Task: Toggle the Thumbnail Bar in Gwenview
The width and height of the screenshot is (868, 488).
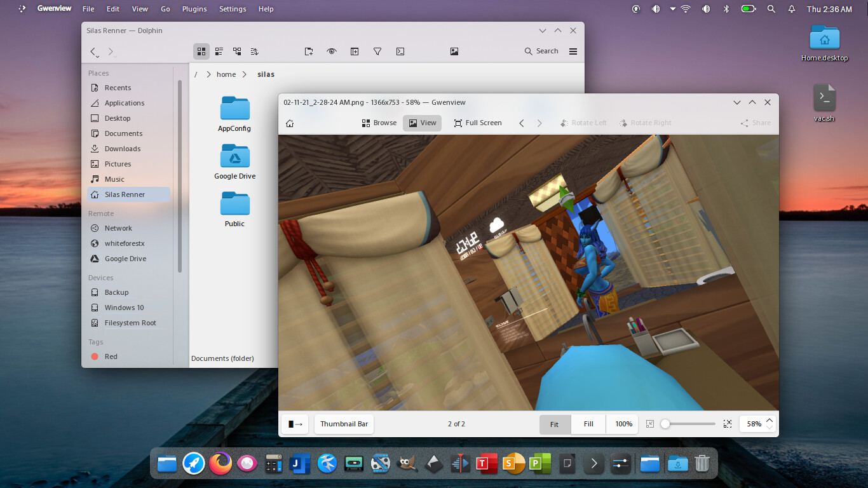Action: (x=344, y=424)
